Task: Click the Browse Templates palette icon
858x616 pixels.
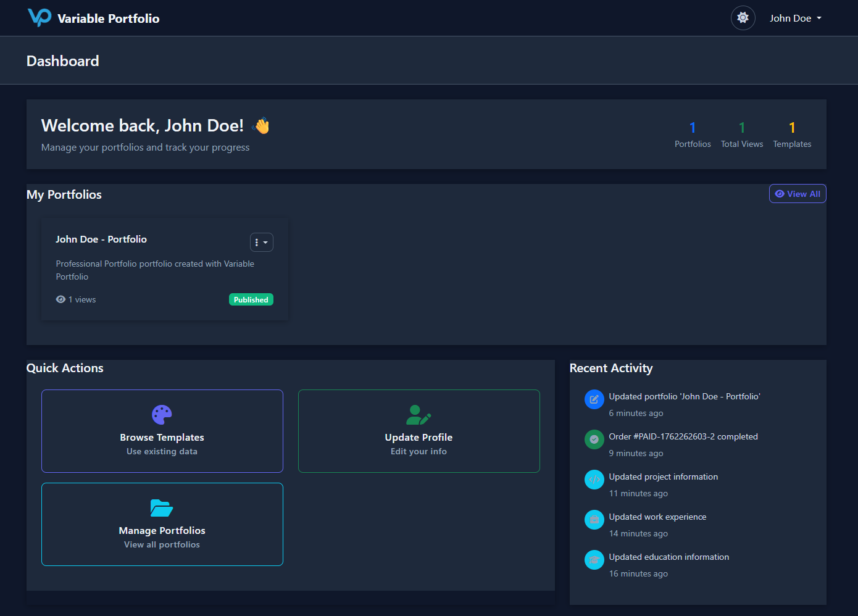Action: [x=162, y=415]
